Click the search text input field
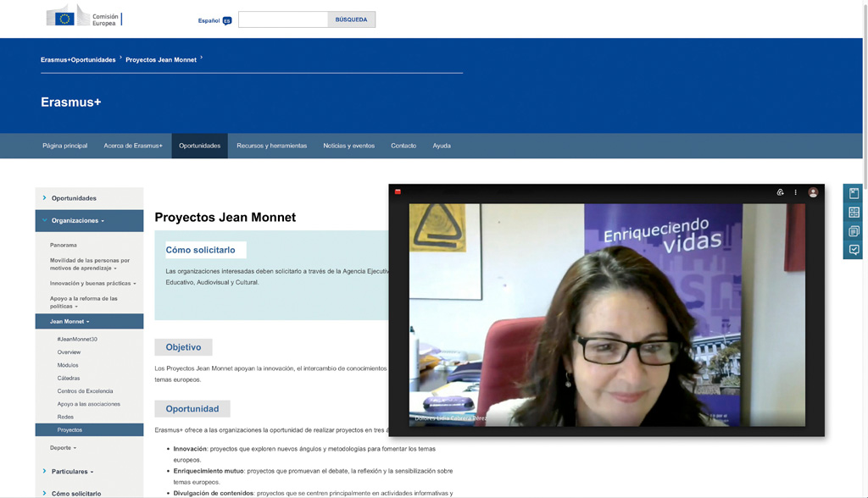Screen dimensions: 868x498 [282, 19]
